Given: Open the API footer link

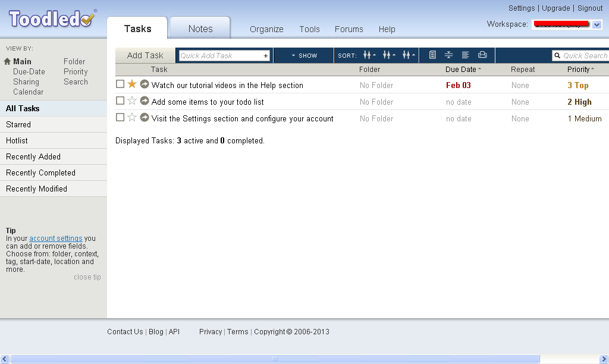Looking at the screenshot, I should 174,332.
